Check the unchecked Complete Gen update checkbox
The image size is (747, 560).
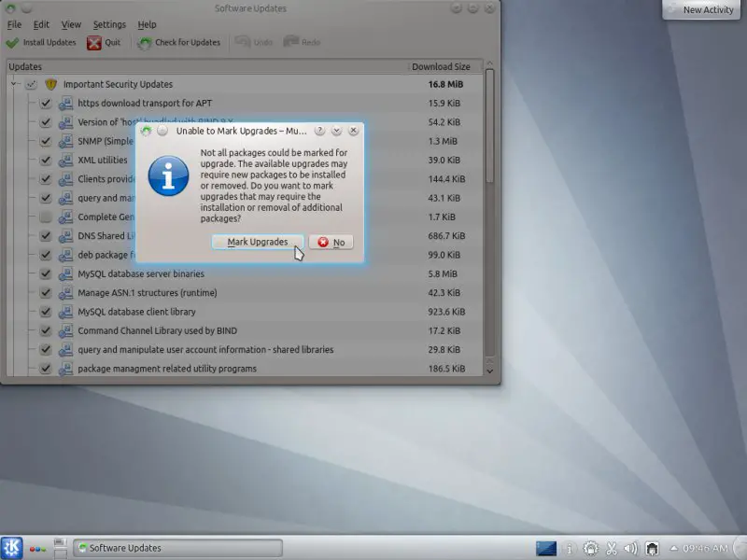46,217
